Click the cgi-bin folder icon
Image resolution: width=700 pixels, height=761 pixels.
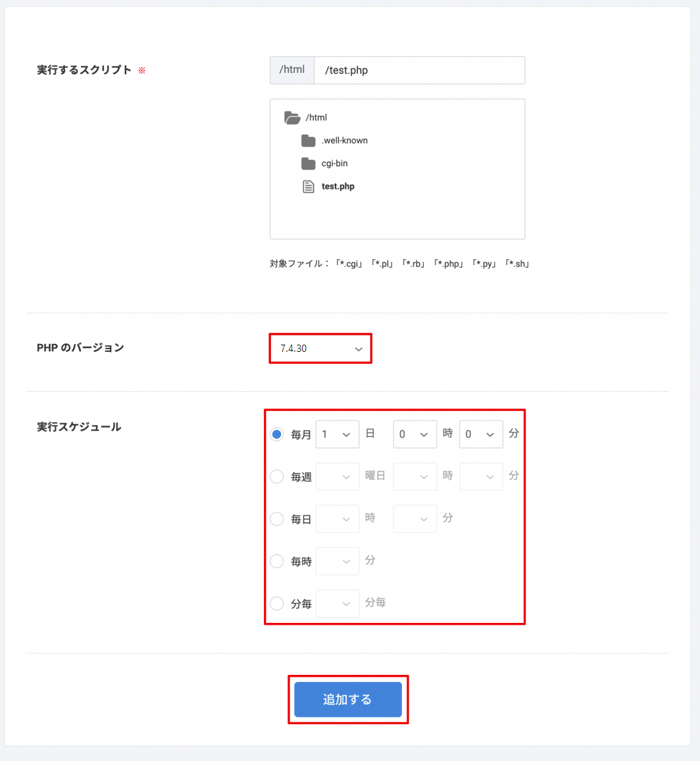point(309,164)
